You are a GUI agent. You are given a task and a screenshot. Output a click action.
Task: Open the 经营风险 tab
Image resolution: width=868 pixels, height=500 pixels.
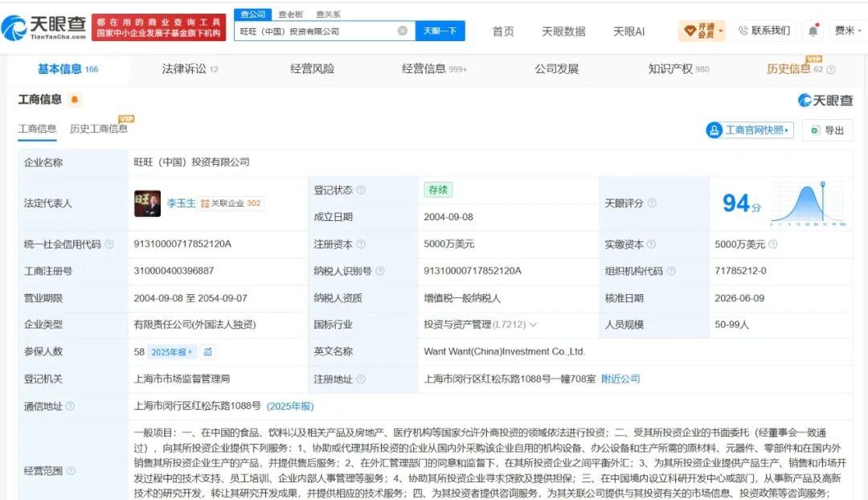312,69
